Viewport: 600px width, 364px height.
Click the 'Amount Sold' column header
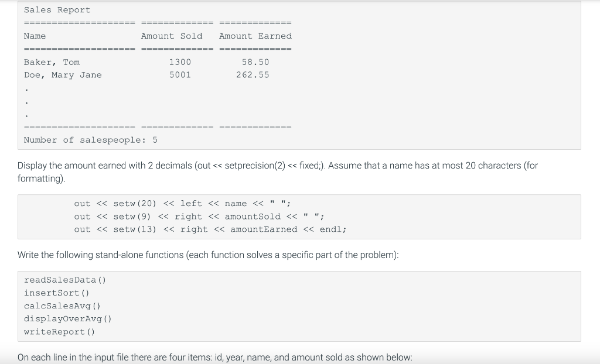(x=172, y=36)
